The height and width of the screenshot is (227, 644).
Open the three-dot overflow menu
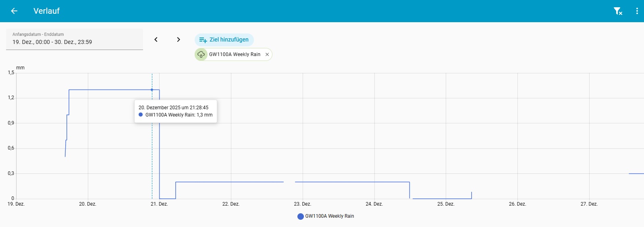click(x=637, y=11)
